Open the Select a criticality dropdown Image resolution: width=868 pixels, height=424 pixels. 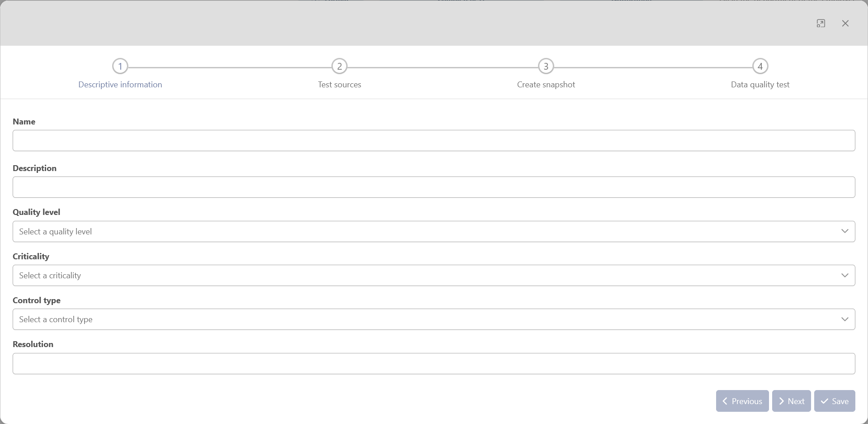pyautogui.click(x=434, y=276)
